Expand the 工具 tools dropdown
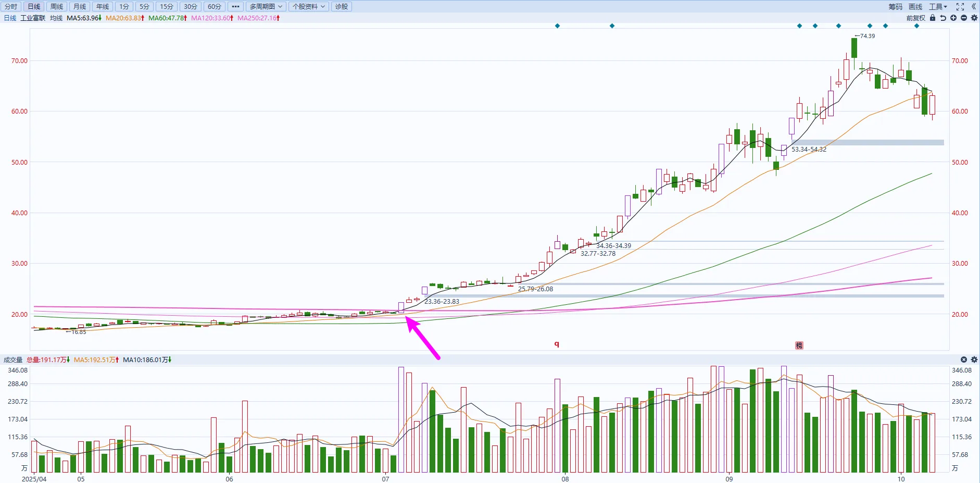Screen dimensions: 980x483 938,7
